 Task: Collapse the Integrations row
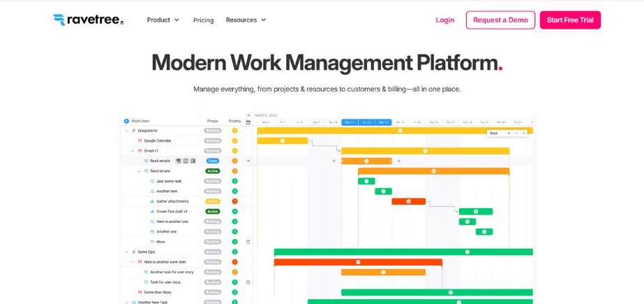[126, 131]
